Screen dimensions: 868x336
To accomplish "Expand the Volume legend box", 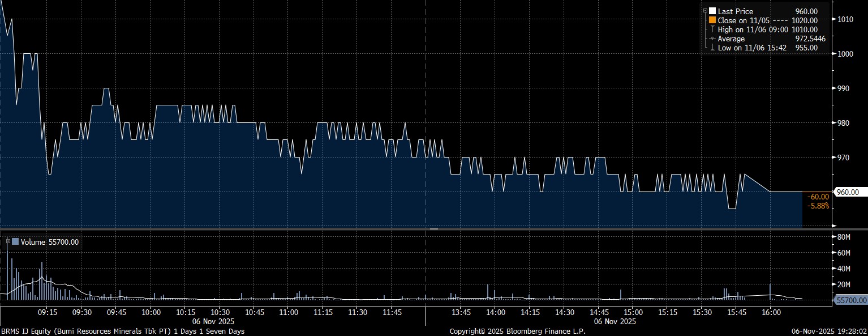I will point(8,241).
